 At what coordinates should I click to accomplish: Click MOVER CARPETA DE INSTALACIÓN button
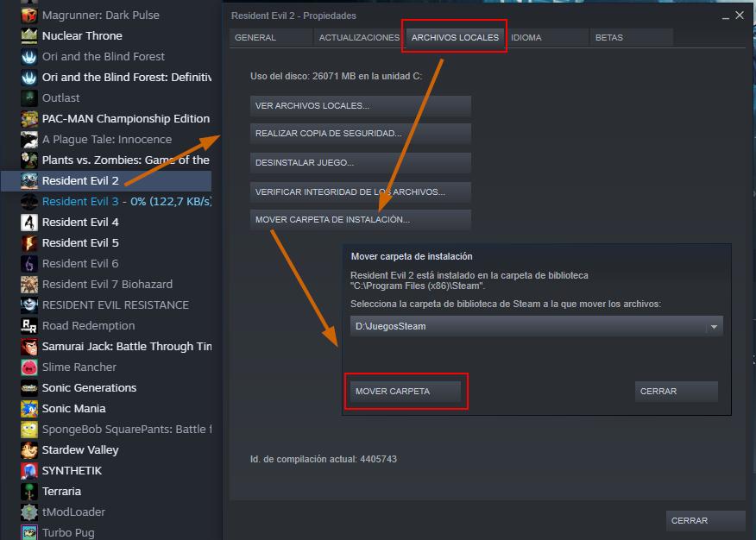point(360,220)
